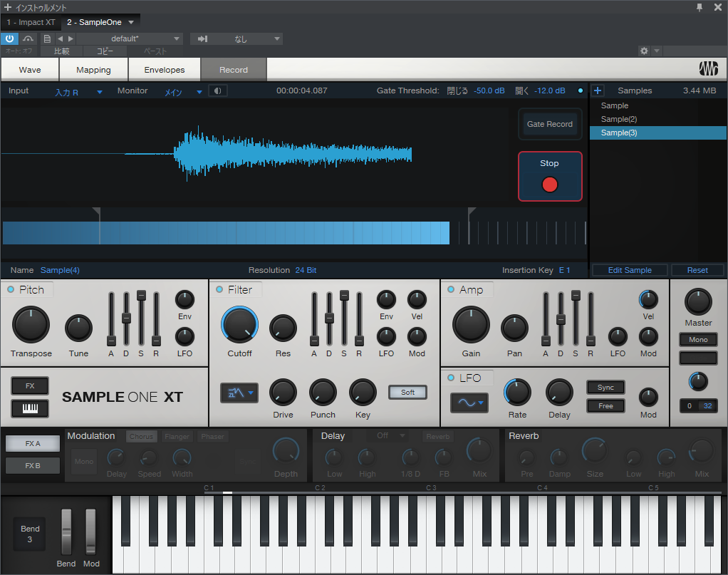
Task: Click the LFO Rate knob
Action: coord(517,392)
